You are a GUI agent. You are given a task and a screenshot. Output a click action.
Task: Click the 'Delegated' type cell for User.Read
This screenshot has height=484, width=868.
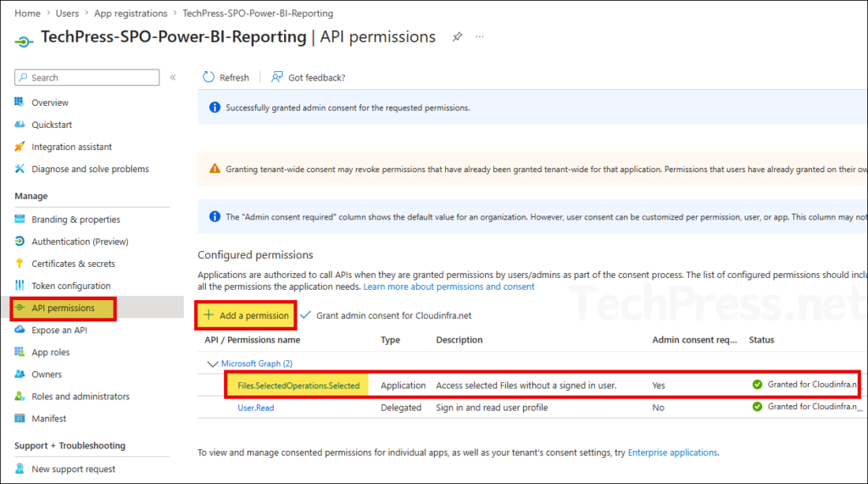click(401, 408)
